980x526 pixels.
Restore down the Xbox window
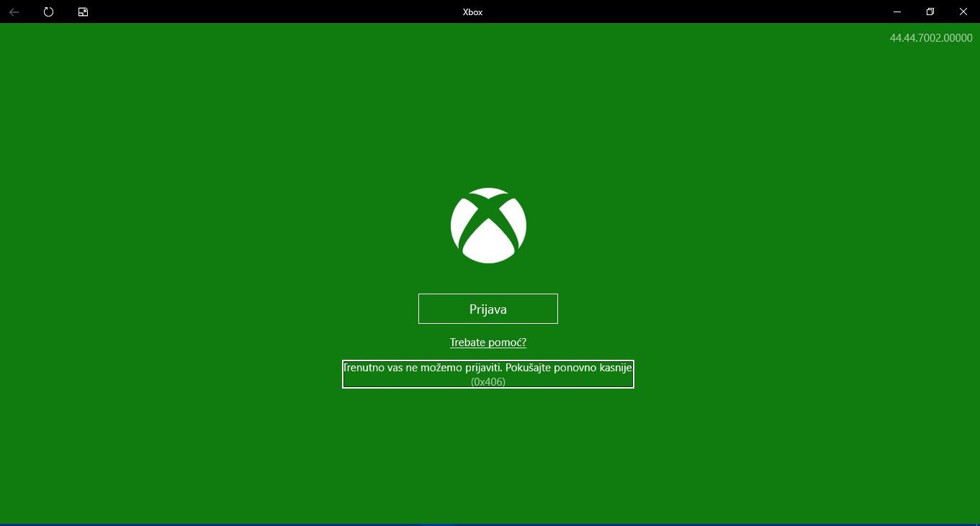930,12
